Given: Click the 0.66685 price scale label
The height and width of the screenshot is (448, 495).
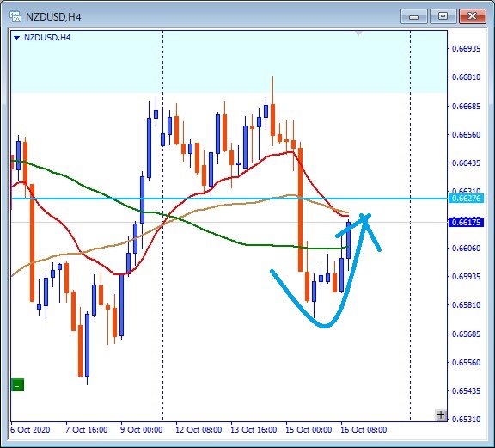Looking at the screenshot, I should 466,106.
